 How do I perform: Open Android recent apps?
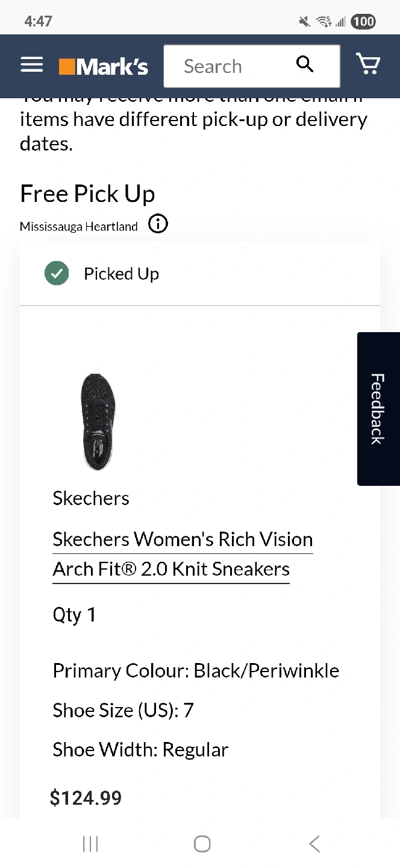coord(90,844)
